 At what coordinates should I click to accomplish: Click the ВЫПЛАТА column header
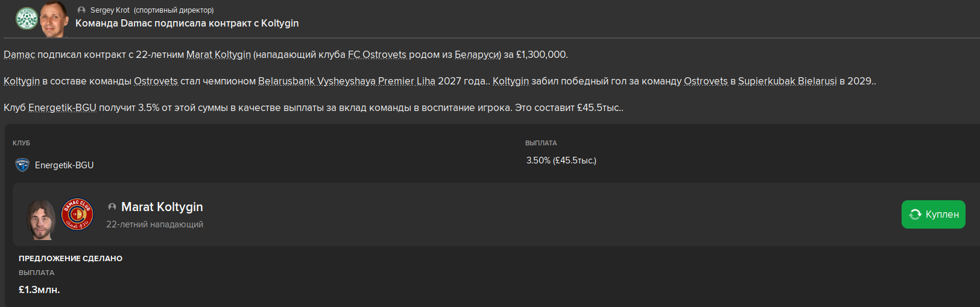click(x=541, y=143)
